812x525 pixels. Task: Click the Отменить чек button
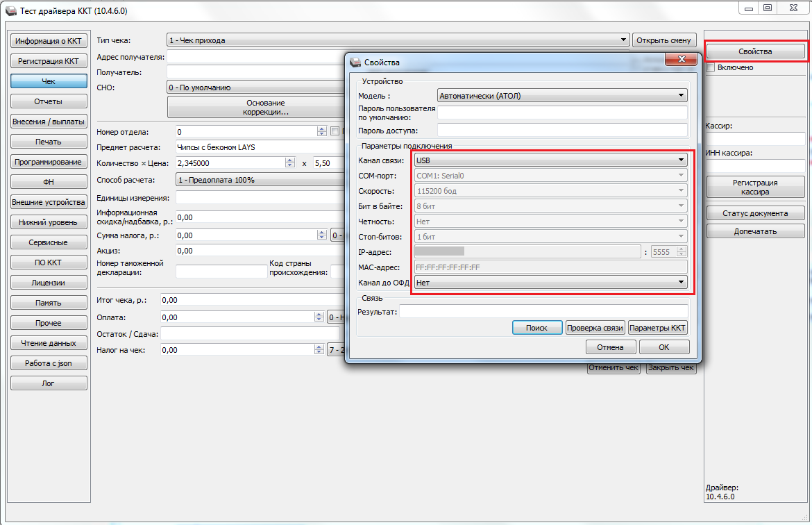(614, 368)
